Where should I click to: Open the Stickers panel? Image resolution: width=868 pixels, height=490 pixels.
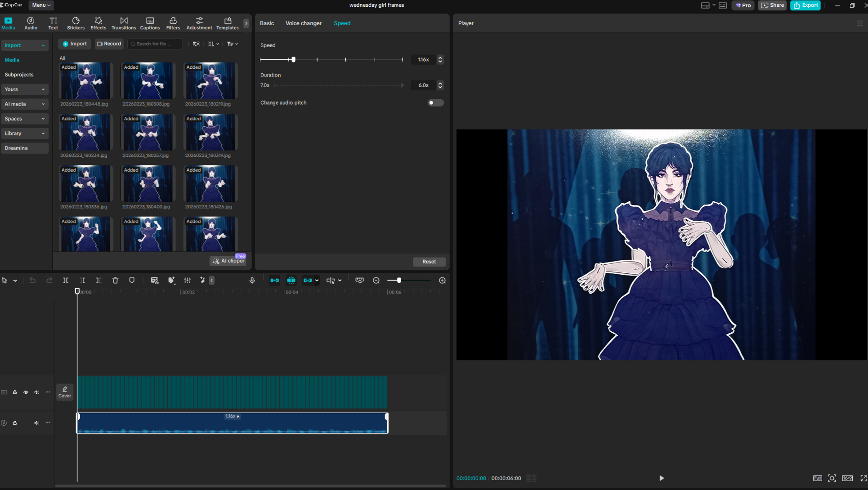(x=76, y=23)
